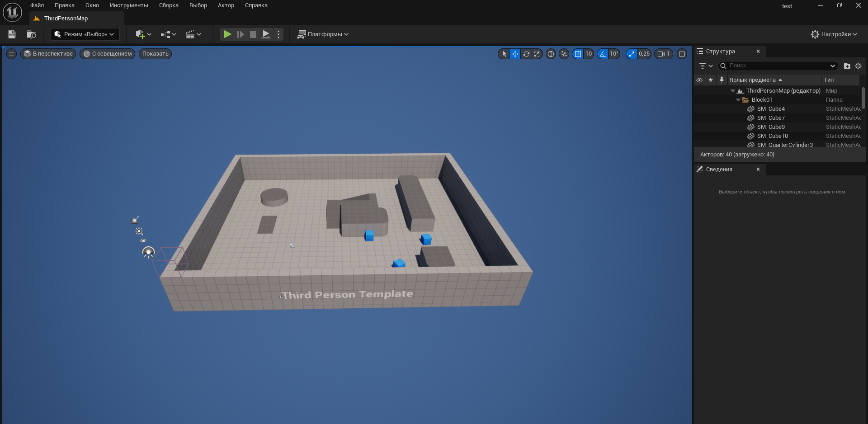Open the Окно menu

[x=92, y=5]
